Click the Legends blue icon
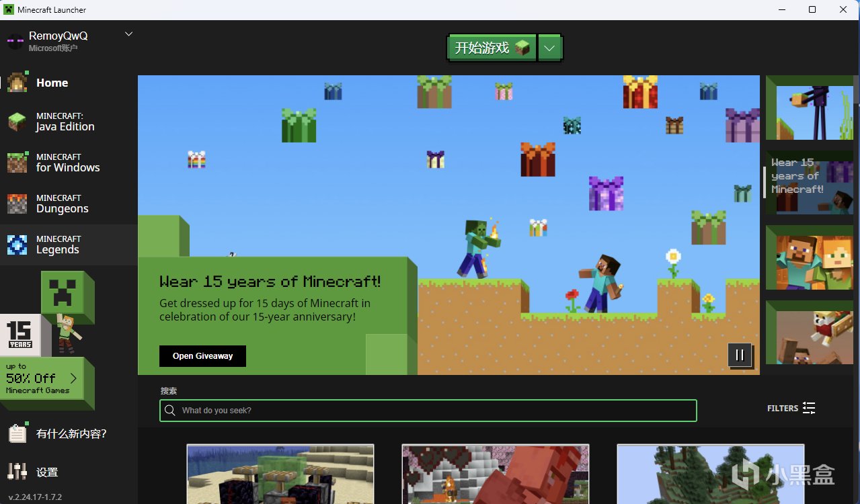The image size is (860, 504). coord(17,245)
